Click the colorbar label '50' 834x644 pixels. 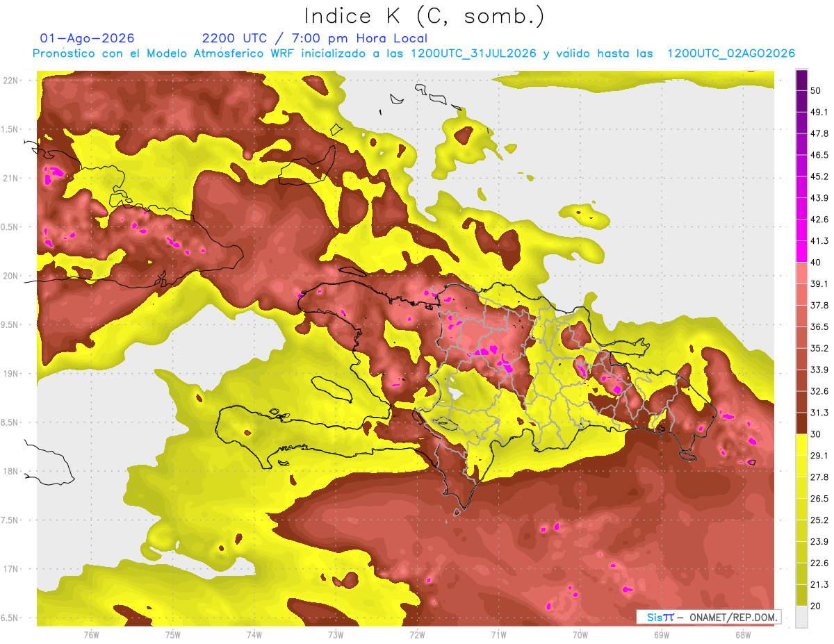(x=817, y=90)
